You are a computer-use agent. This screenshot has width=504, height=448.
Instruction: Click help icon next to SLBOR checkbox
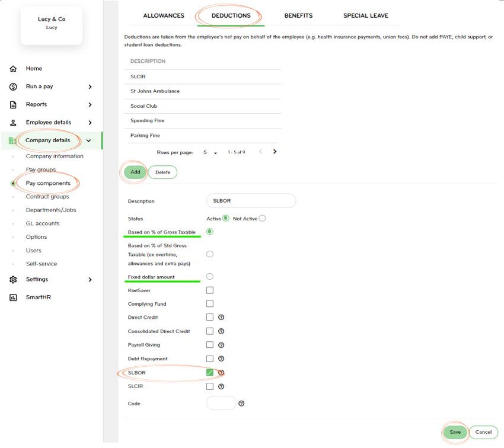221,373
